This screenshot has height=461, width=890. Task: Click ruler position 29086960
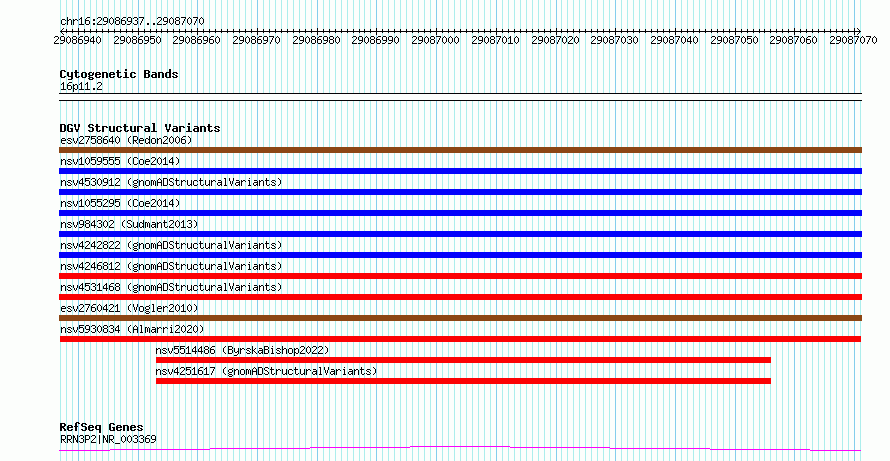click(x=196, y=40)
